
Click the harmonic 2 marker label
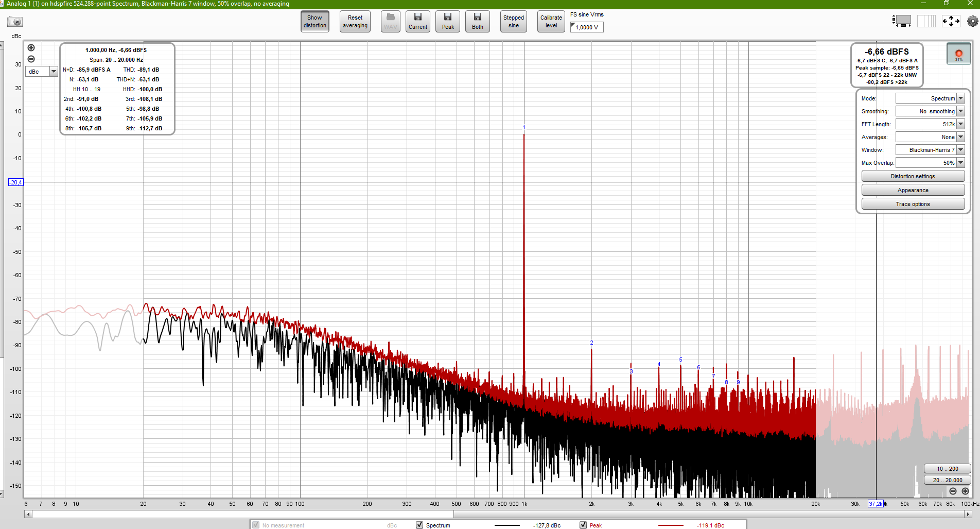[x=591, y=343]
